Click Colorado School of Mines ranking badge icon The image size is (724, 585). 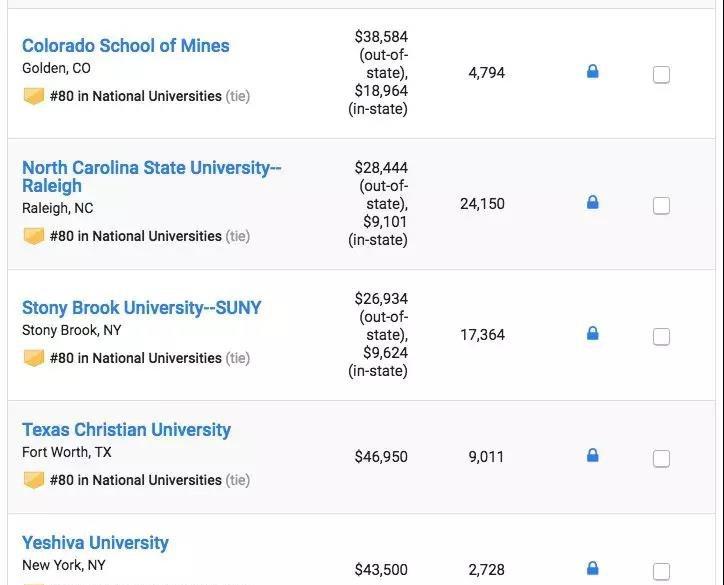[34, 96]
